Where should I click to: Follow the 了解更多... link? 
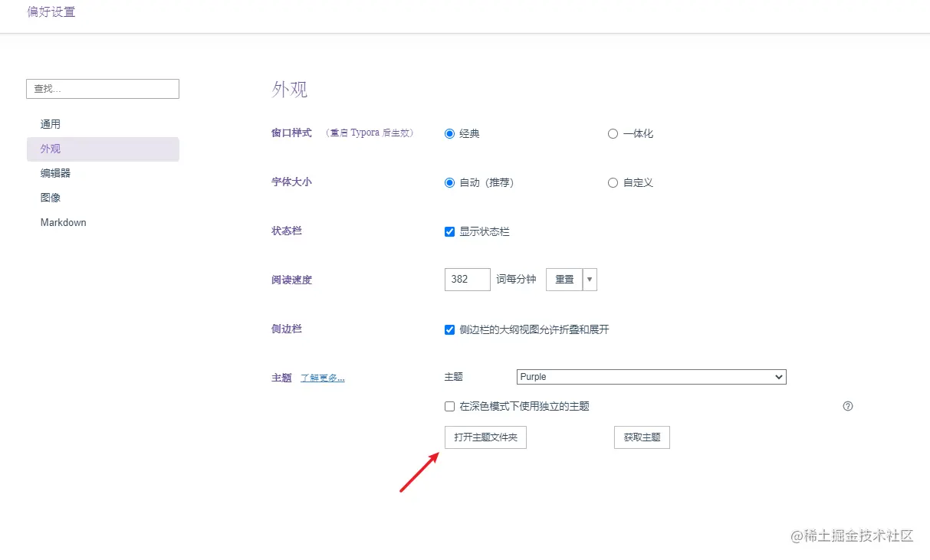tap(322, 378)
